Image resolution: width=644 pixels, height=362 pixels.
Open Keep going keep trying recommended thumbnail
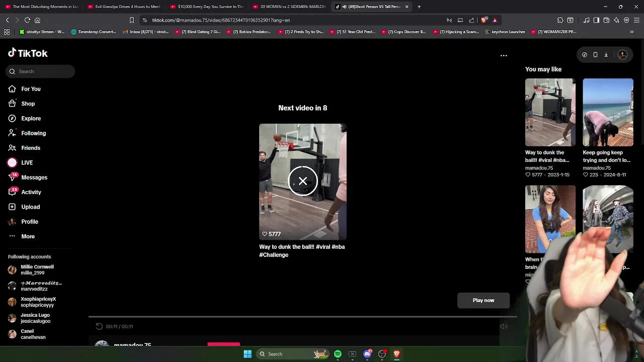[x=608, y=112]
